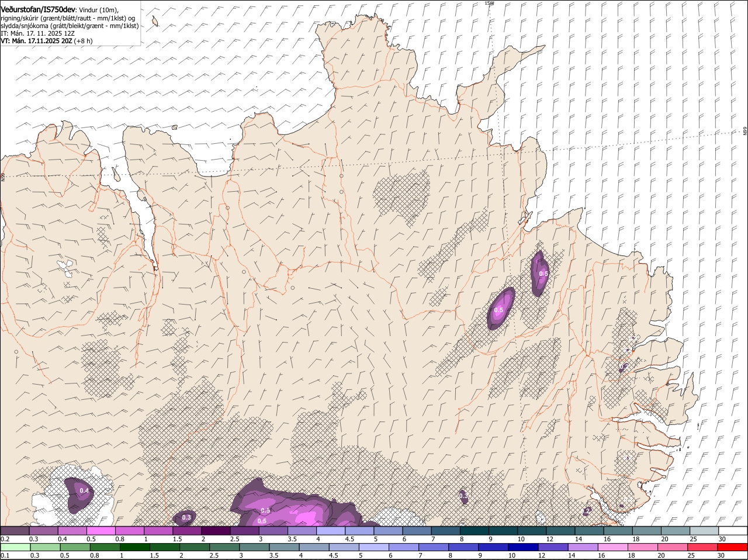Click the 0.4 value on the southwest purple patch

pyautogui.click(x=84, y=490)
